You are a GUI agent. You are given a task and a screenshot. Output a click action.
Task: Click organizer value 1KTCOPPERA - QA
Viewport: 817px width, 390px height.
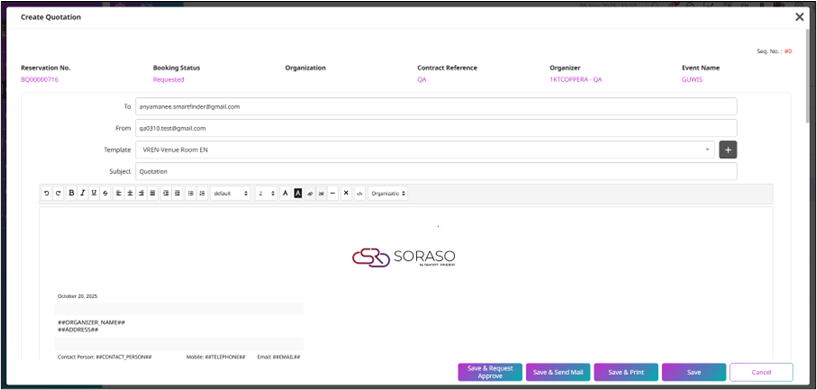click(x=576, y=80)
